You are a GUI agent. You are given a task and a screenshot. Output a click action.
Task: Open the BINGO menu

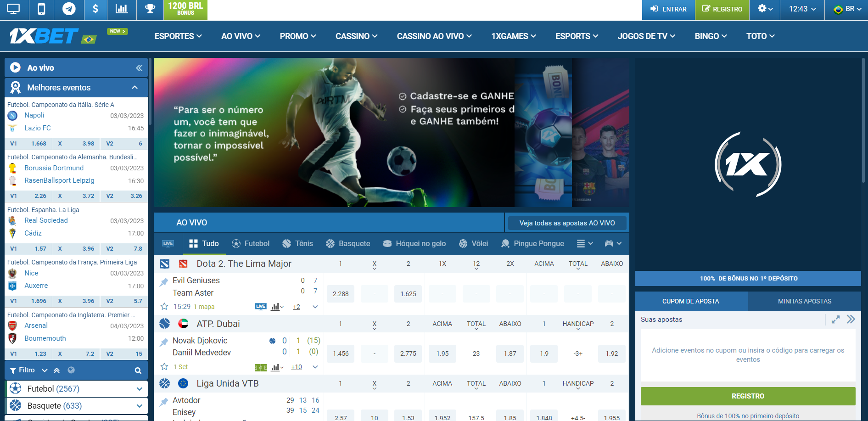point(711,36)
